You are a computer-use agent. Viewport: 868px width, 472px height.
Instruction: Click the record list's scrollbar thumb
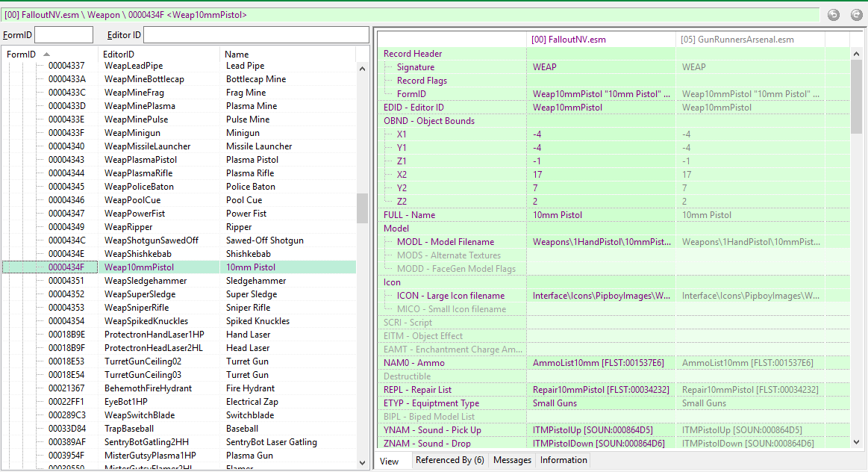[x=362, y=208]
